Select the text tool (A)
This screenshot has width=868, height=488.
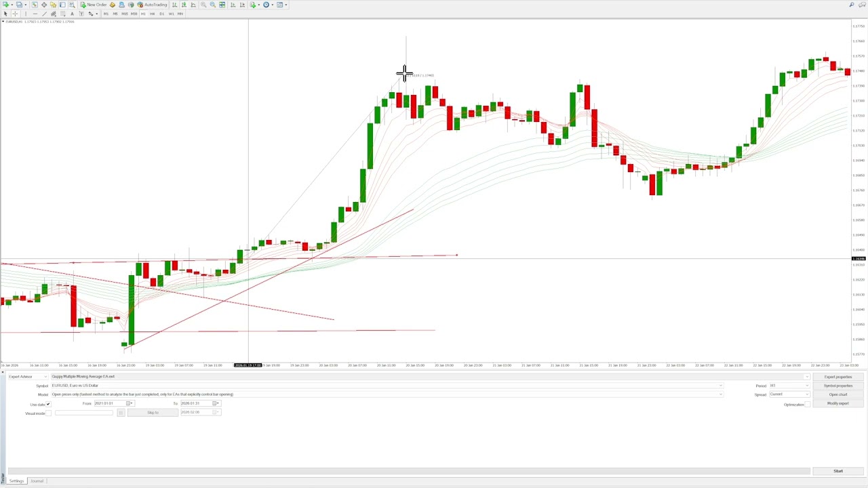pyautogui.click(x=72, y=14)
